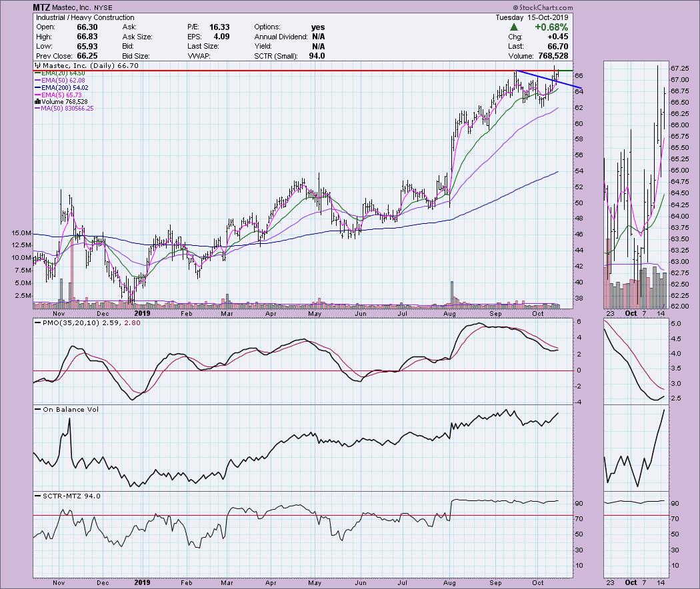The image size is (700, 589).
Task: Click the green up-triangle price change icon
Action: (x=514, y=27)
